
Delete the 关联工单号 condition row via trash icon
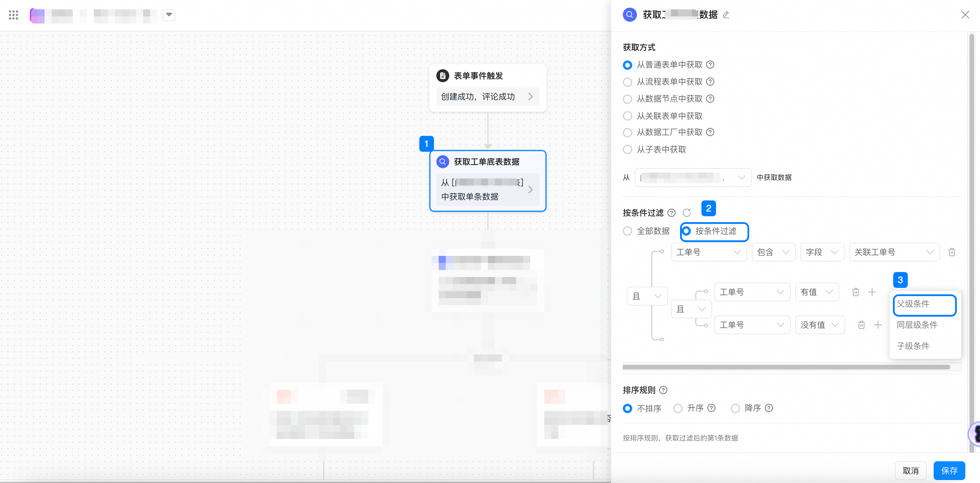coord(952,252)
